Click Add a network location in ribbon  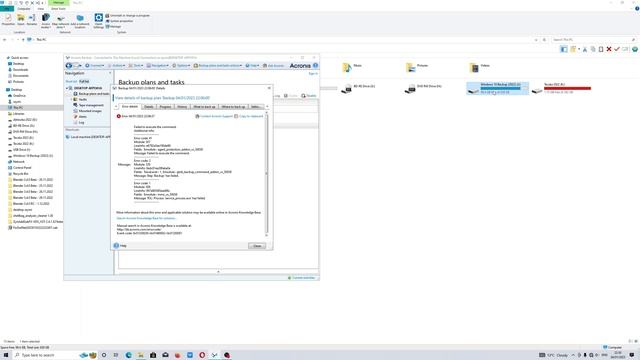coord(80,21)
